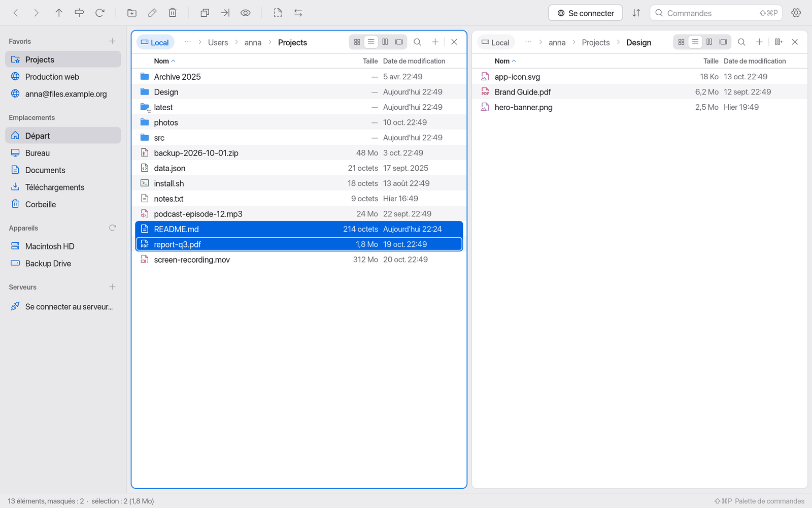This screenshot has height=508, width=812.
Task: Switch right pane to column view
Action: [709, 42]
